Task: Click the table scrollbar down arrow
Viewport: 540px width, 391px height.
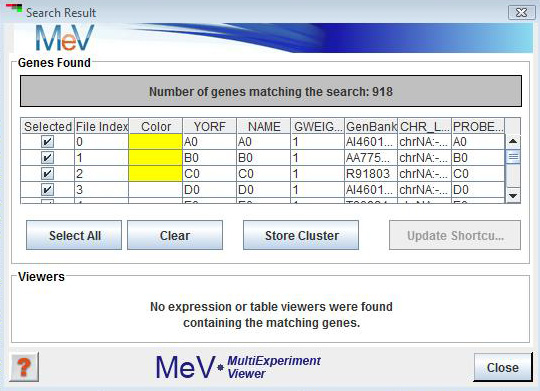Action: click(513, 196)
